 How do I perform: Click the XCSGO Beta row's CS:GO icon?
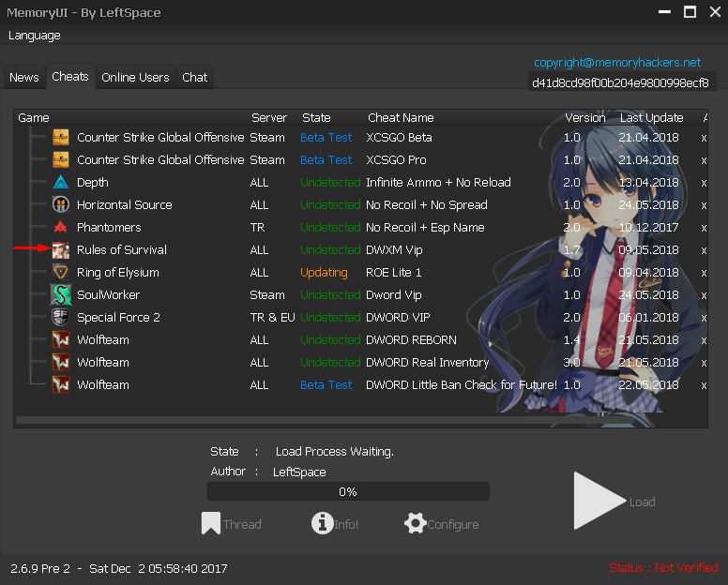click(61, 137)
